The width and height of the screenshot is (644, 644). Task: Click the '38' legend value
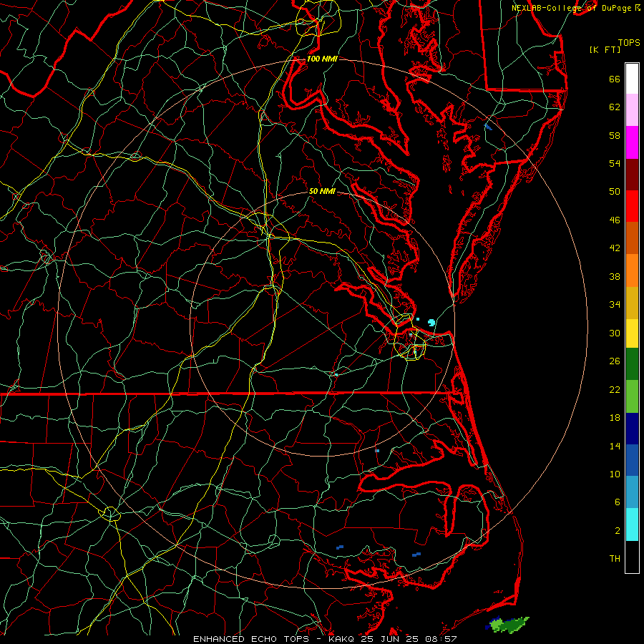click(615, 276)
